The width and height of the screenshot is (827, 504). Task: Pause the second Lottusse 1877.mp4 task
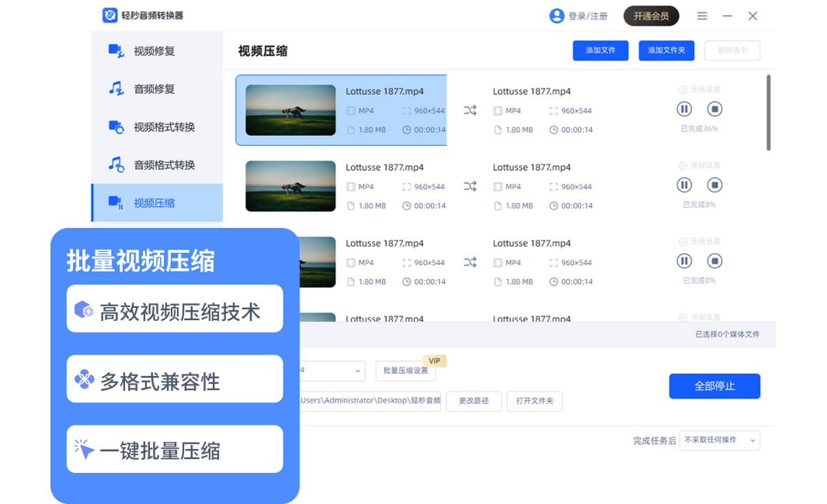[x=684, y=185]
